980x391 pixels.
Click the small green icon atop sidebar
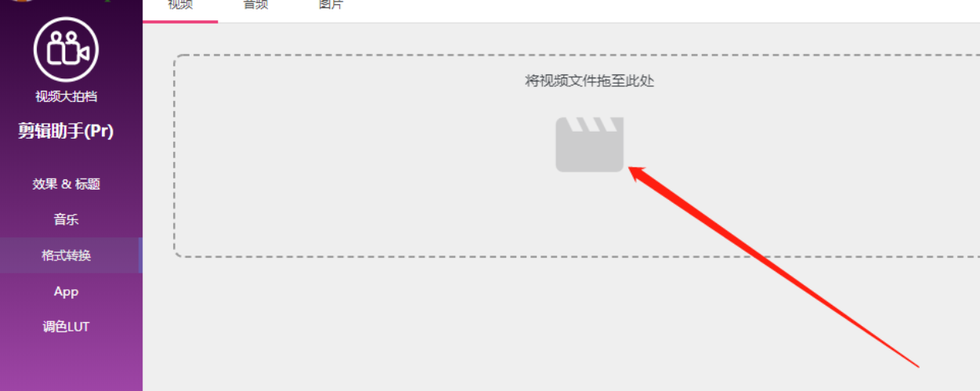[x=108, y=2]
